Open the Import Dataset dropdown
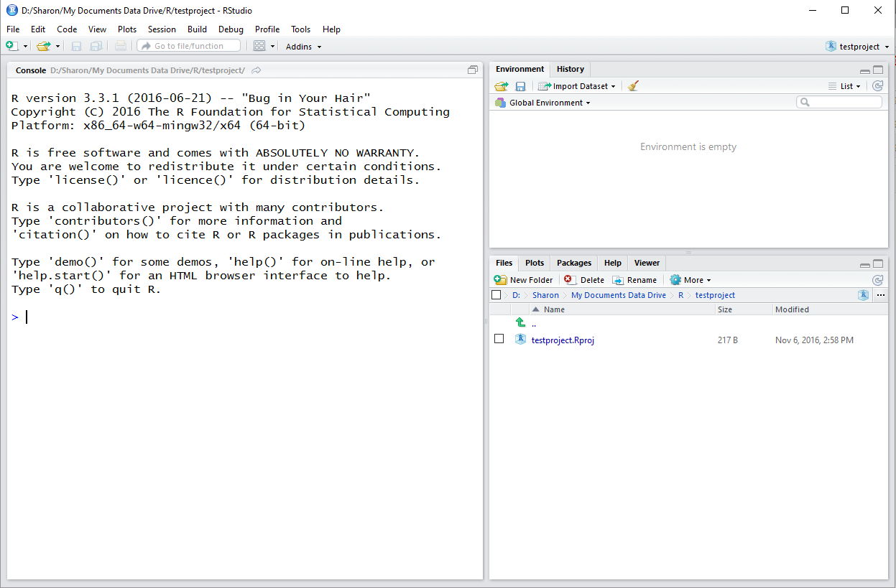The height and width of the screenshot is (588, 896). [x=577, y=86]
